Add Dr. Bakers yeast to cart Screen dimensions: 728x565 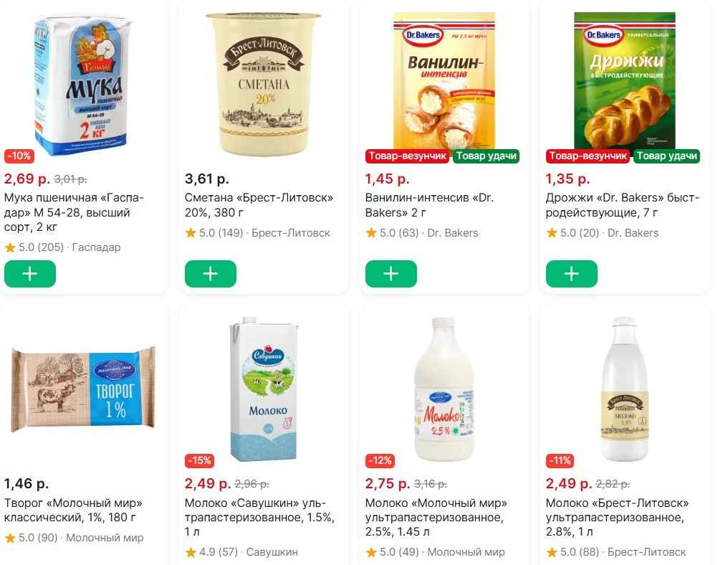coord(571,275)
